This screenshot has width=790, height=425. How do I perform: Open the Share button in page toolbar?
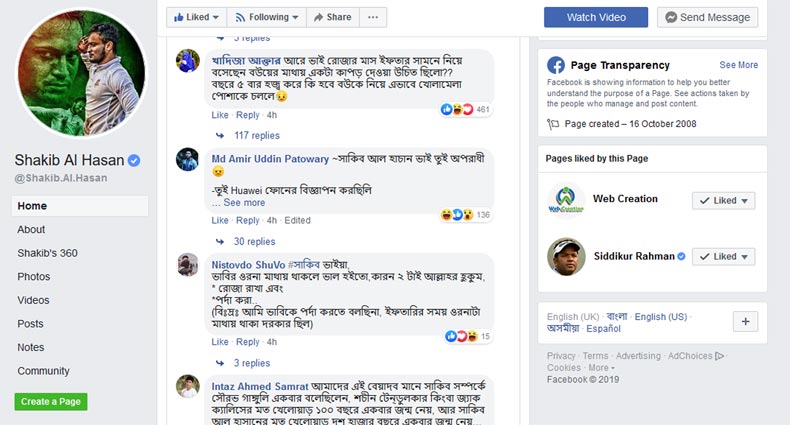[x=331, y=17]
